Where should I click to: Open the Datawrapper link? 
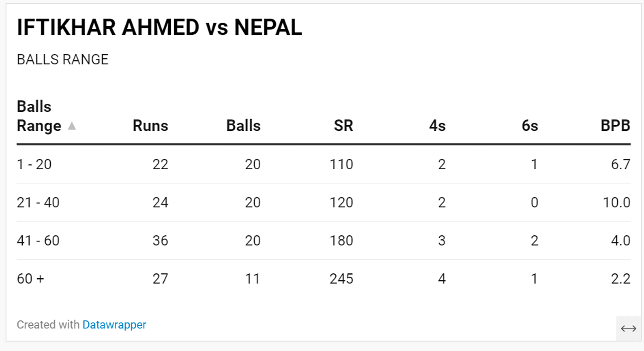click(x=114, y=324)
